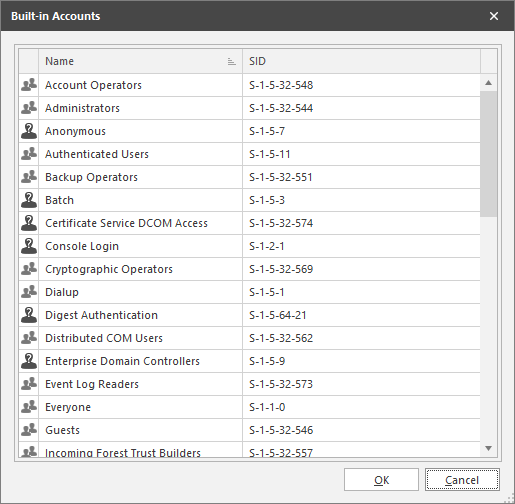Click SID cell S-1-1-0

coord(361,407)
